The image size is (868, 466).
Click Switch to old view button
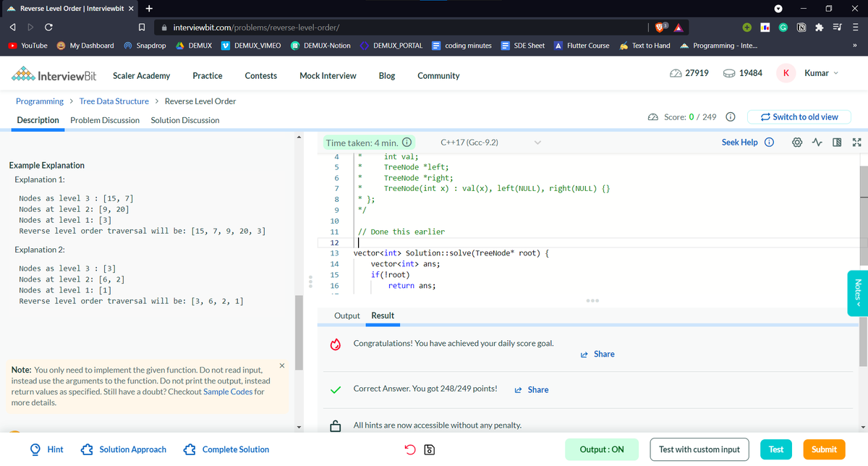pyautogui.click(x=800, y=117)
